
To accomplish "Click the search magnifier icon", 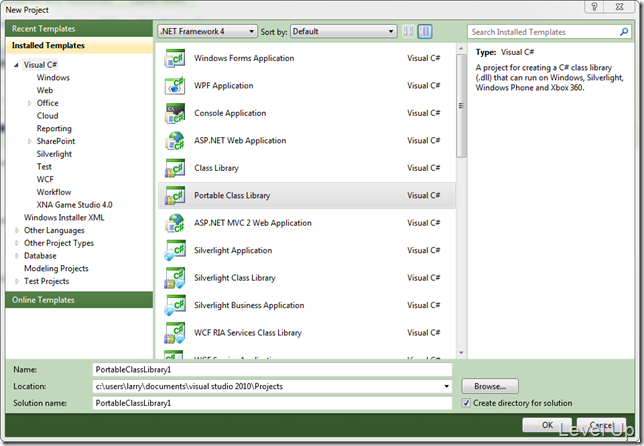I will (624, 32).
